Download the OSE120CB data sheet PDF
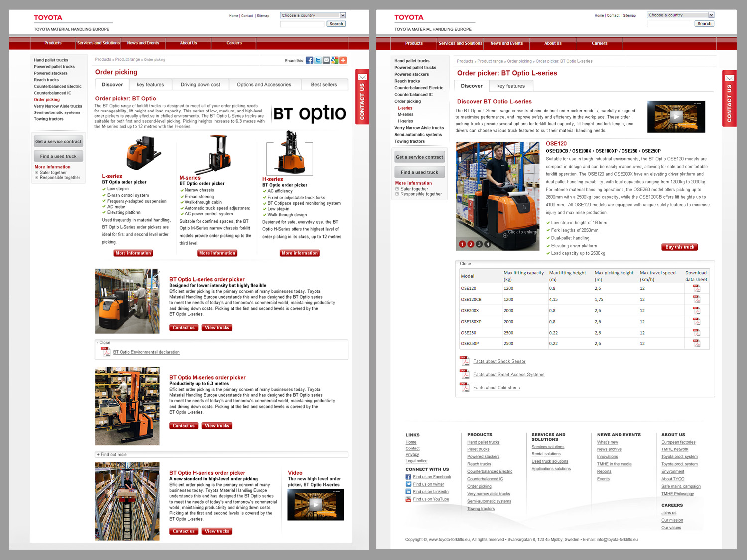Viewport: 747px width, 560px height. click(696, 299)
